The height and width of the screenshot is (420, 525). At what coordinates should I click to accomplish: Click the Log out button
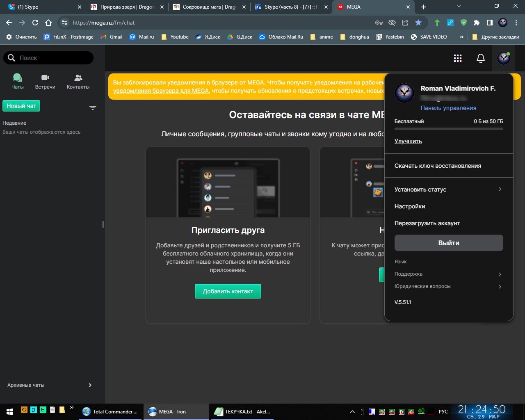pos(449,243)
